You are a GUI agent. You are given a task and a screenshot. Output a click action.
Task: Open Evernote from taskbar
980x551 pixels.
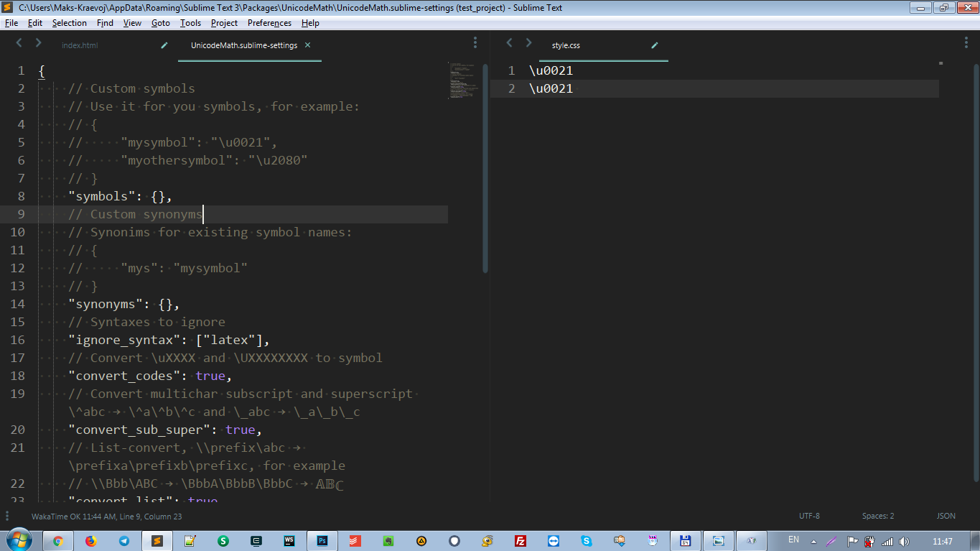[388, 541]
